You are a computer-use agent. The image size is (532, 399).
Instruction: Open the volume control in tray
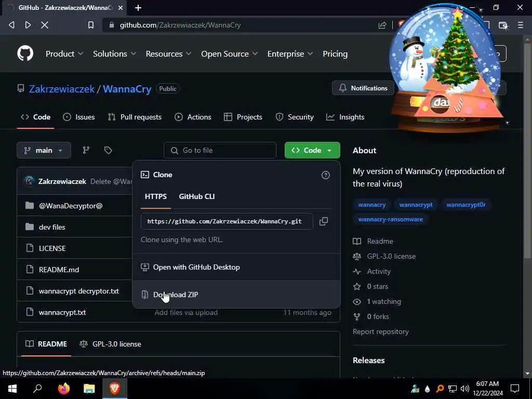[x=465, y=389]
